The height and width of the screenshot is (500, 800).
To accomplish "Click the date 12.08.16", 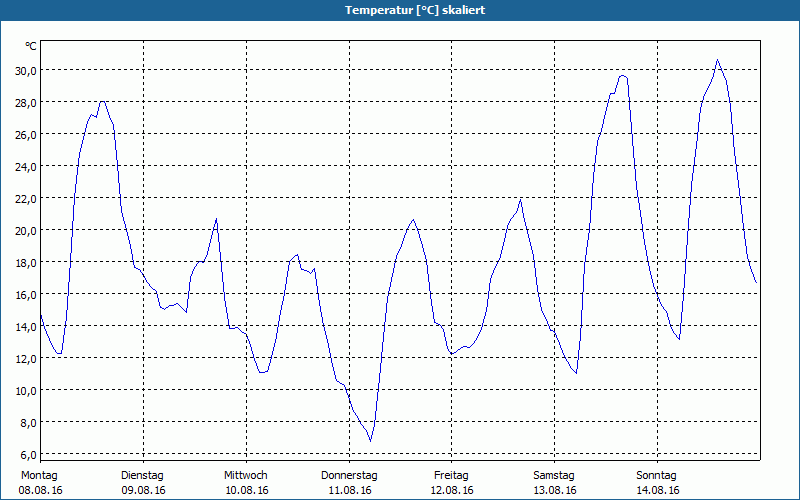I will [x=452, y=491].
